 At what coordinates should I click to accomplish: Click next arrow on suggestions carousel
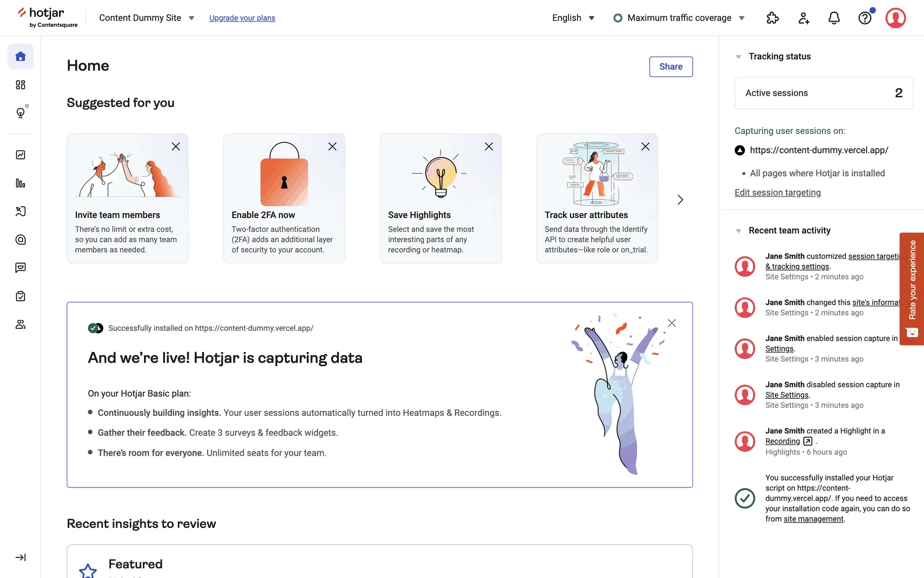(680, 200)
